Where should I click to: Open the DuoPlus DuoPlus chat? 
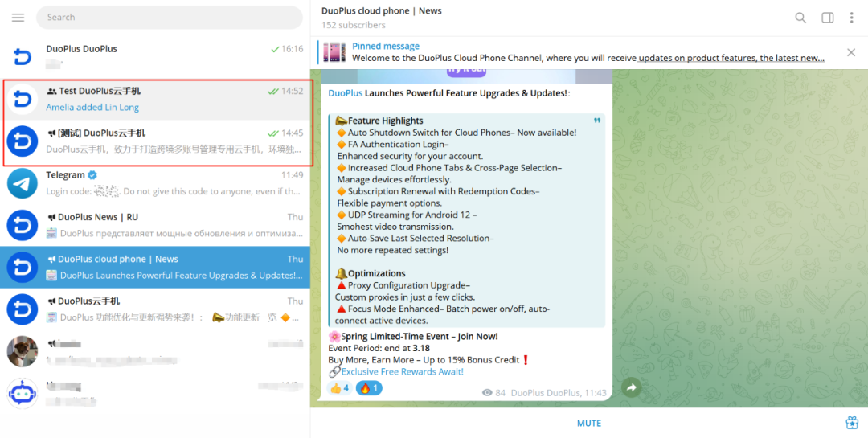155,56
